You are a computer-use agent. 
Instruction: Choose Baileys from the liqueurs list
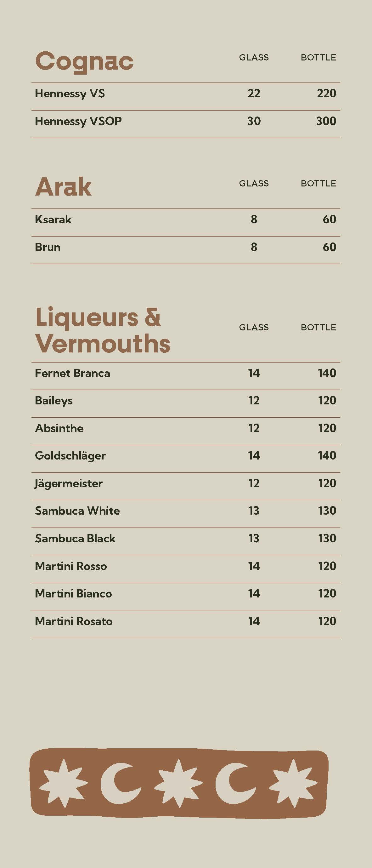[x=54, y=401]
